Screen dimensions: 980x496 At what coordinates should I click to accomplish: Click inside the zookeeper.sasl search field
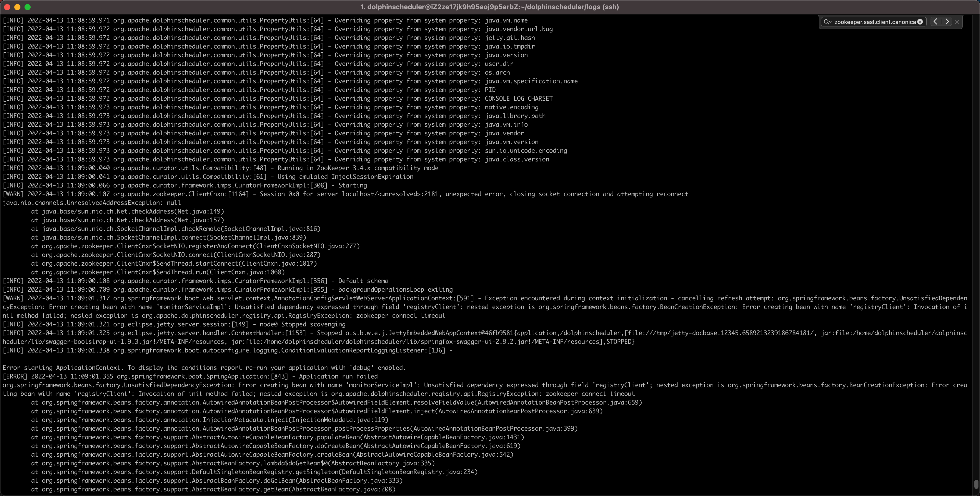point(874,22)
